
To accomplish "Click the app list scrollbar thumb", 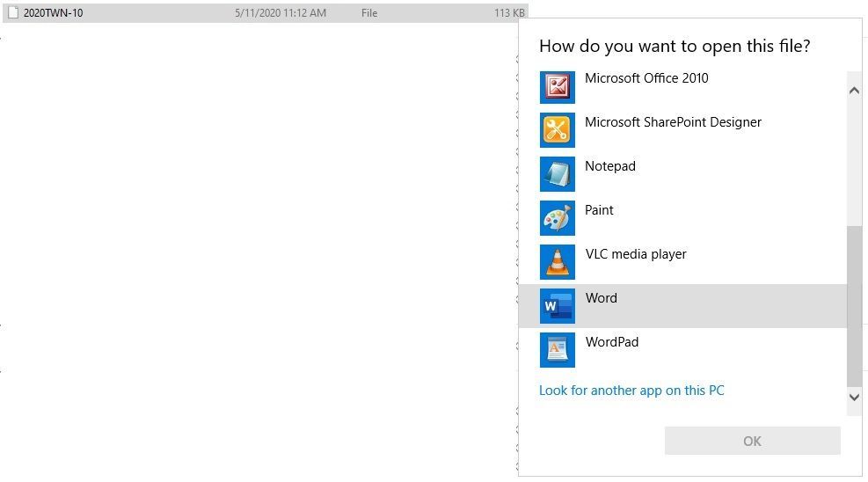I will 854,305.
